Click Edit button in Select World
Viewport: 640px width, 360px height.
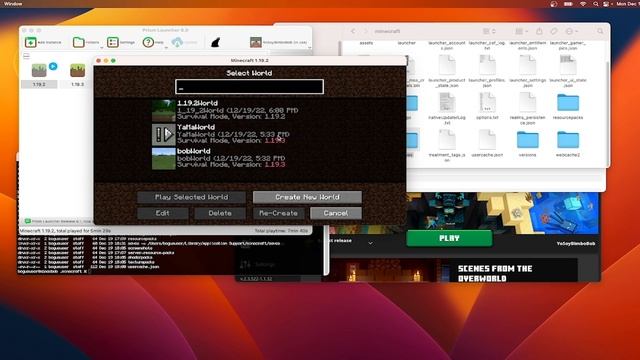162,213
